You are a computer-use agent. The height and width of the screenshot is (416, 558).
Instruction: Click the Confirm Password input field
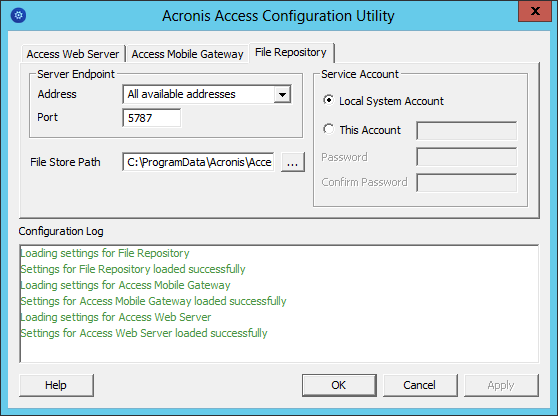click(x=467, y=183)
